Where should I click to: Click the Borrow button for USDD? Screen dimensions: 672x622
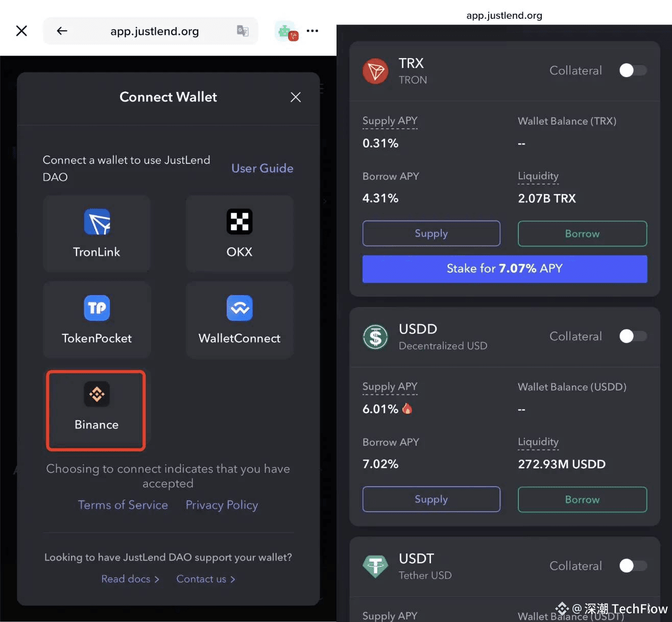pos(583,499)
